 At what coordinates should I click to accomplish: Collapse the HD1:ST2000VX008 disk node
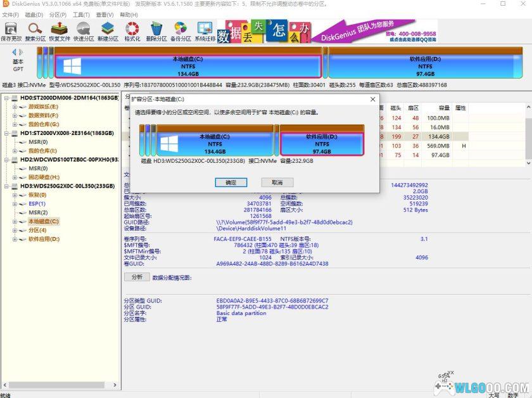pos(6,134)
